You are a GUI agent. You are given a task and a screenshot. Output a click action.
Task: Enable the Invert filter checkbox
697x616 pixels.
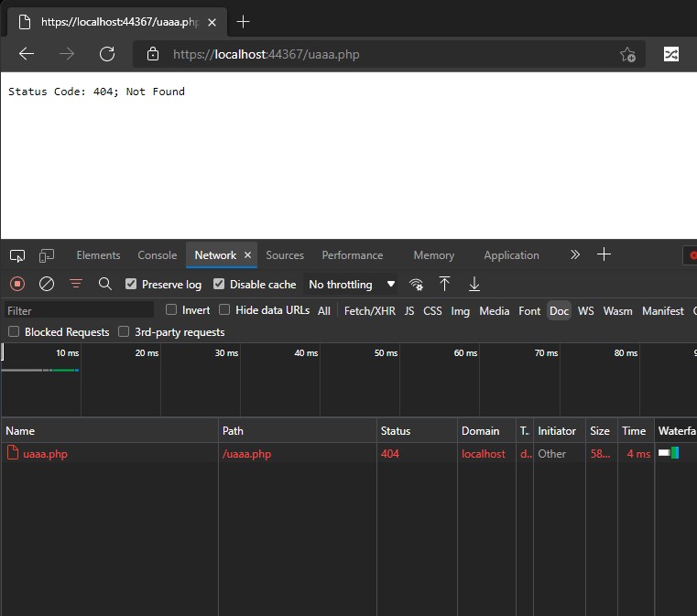171,309
